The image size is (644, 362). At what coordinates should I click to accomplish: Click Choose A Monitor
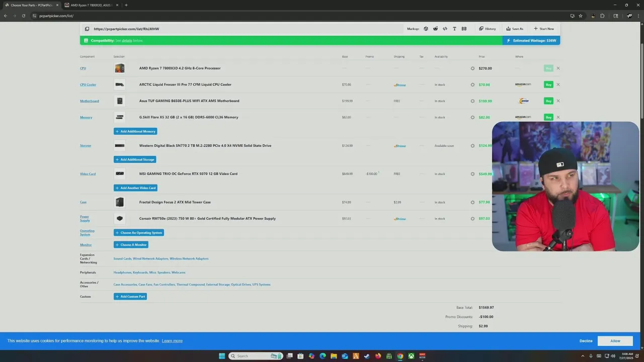(131, 245)
